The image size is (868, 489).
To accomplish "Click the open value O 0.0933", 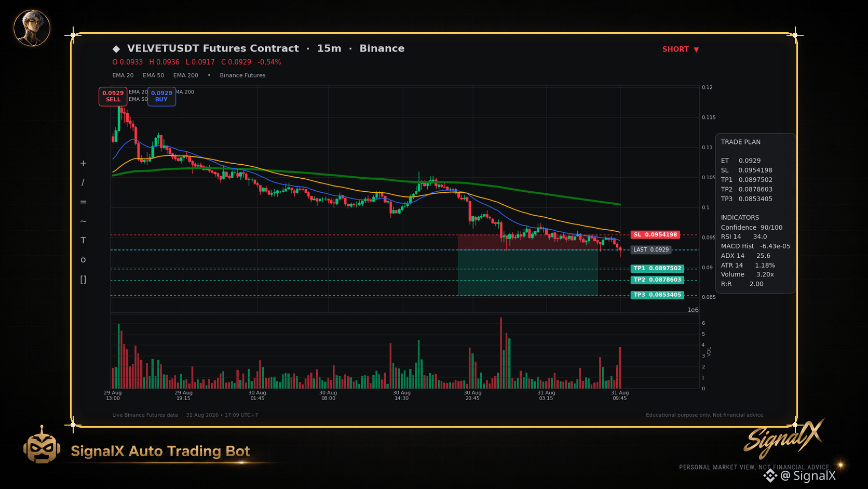I will point(128,62).
